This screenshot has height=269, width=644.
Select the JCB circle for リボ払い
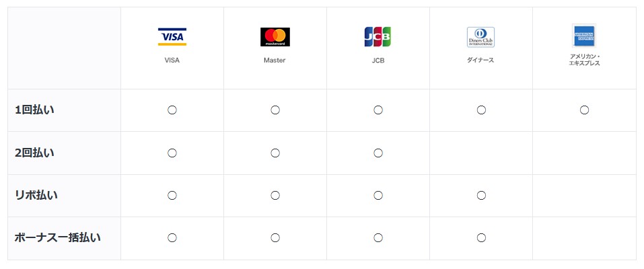(x=378, y=196)
